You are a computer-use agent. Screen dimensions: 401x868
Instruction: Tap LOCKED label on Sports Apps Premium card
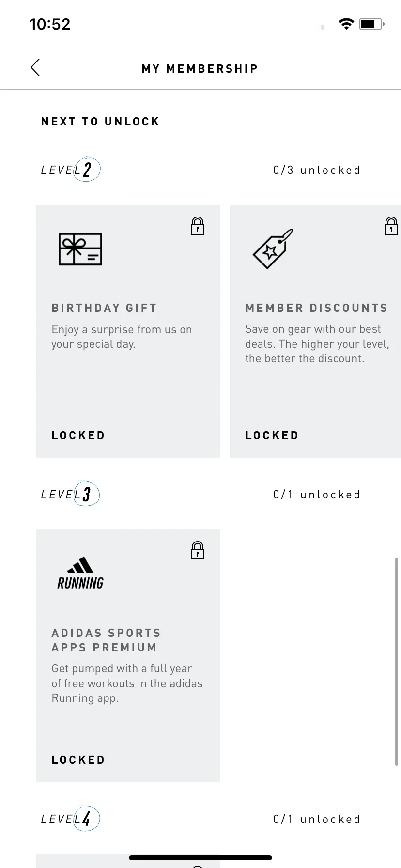tap(78, 760)
